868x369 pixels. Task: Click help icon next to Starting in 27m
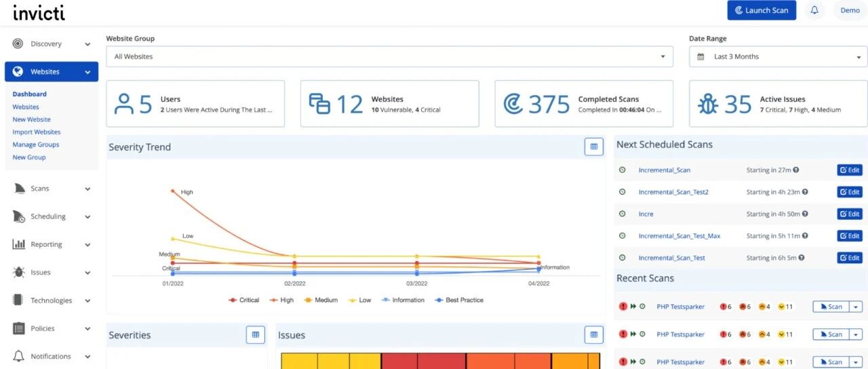(796, 170)
